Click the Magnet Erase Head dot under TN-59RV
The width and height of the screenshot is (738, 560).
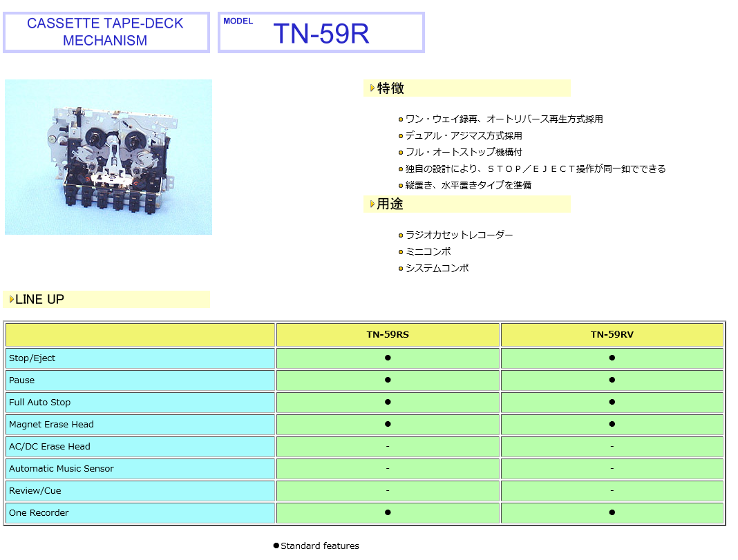[612, 424]
